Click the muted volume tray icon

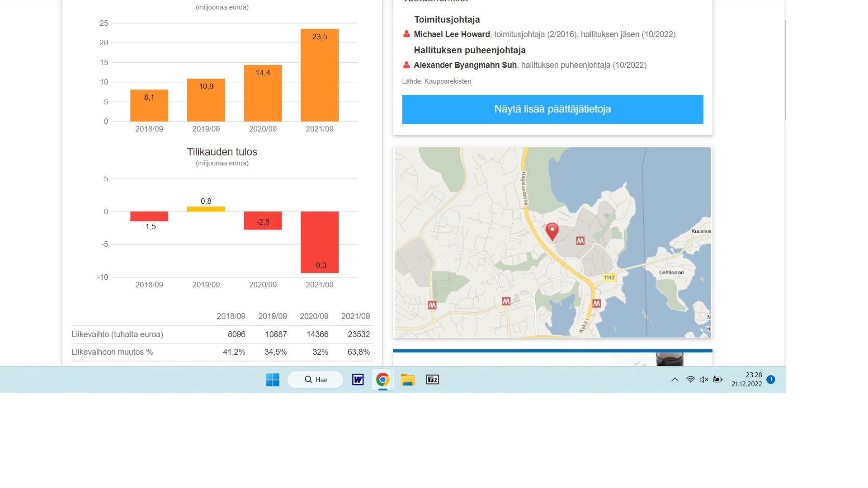[704, 380]
